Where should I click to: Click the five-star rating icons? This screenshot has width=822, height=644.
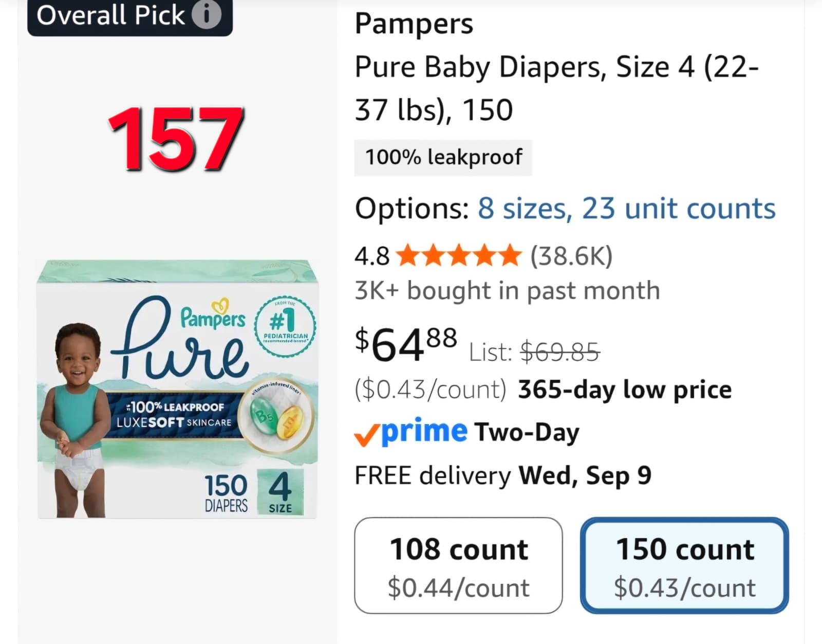(x=459, y=255)
